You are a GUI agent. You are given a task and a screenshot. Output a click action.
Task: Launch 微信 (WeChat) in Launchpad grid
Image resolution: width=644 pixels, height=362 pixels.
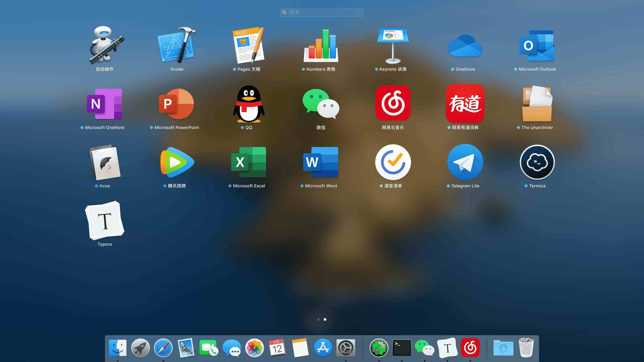coord(321,104)
